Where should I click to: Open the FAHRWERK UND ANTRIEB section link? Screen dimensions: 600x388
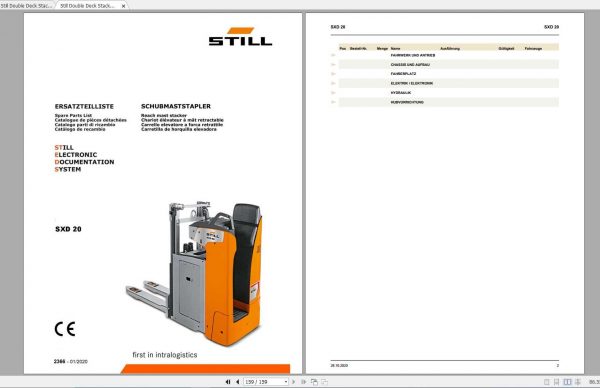[412, 55]
